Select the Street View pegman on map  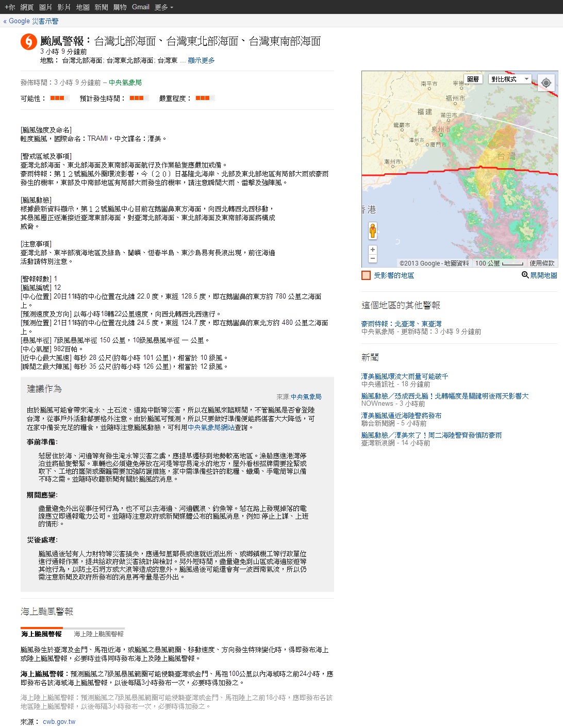click(373, 230)
